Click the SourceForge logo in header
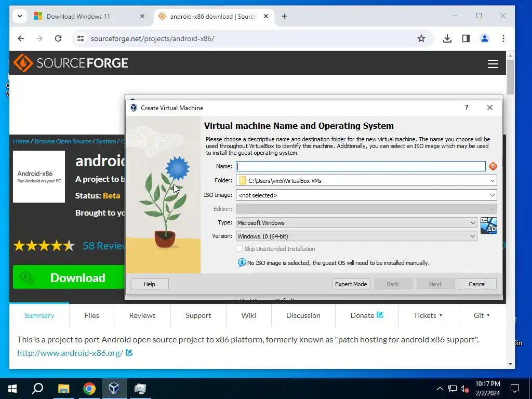532x399 pixels. pos(71,63)
